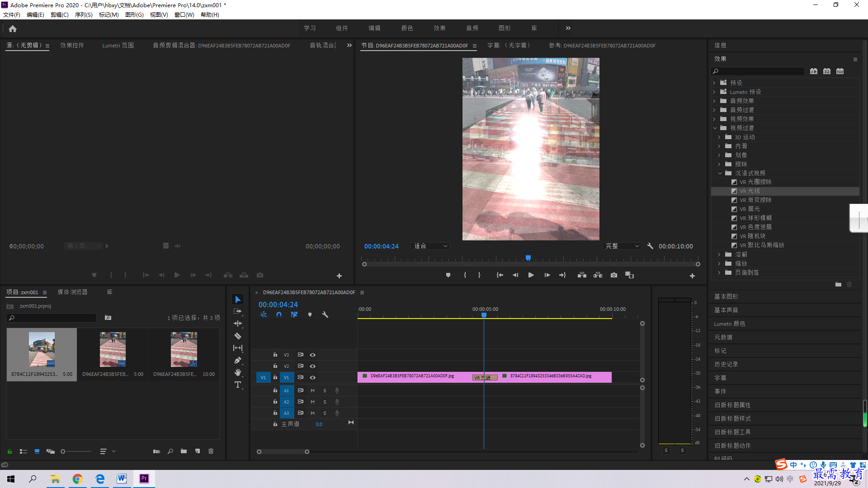Step back one frame in program monitor
The image size is (868, 488).
pyautogui.click(x=515, y=275)
